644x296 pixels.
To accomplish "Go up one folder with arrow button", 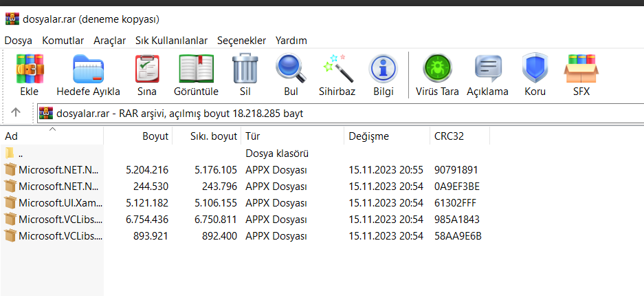I will [x=16, y=112].
